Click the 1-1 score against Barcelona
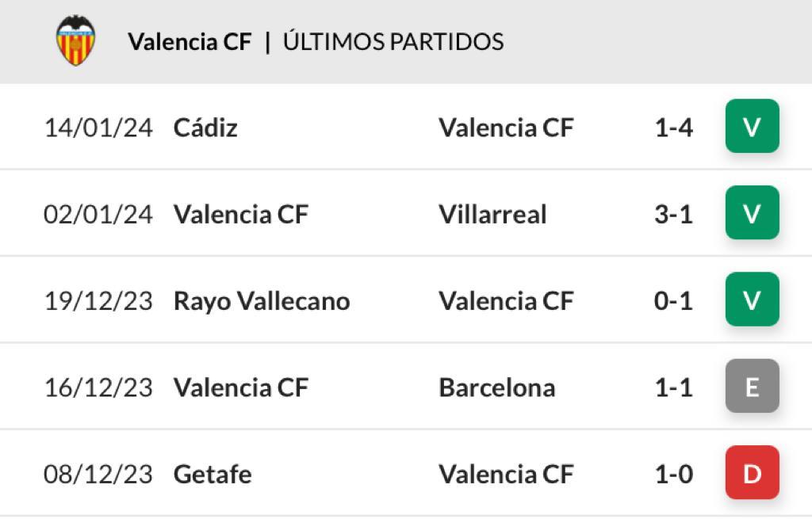 [x=673, y=387]
